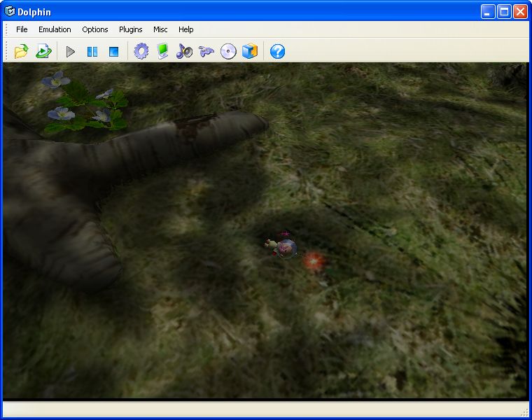Open configuration via the gear icon
The image size is (532, 420).
coord(141,52)
